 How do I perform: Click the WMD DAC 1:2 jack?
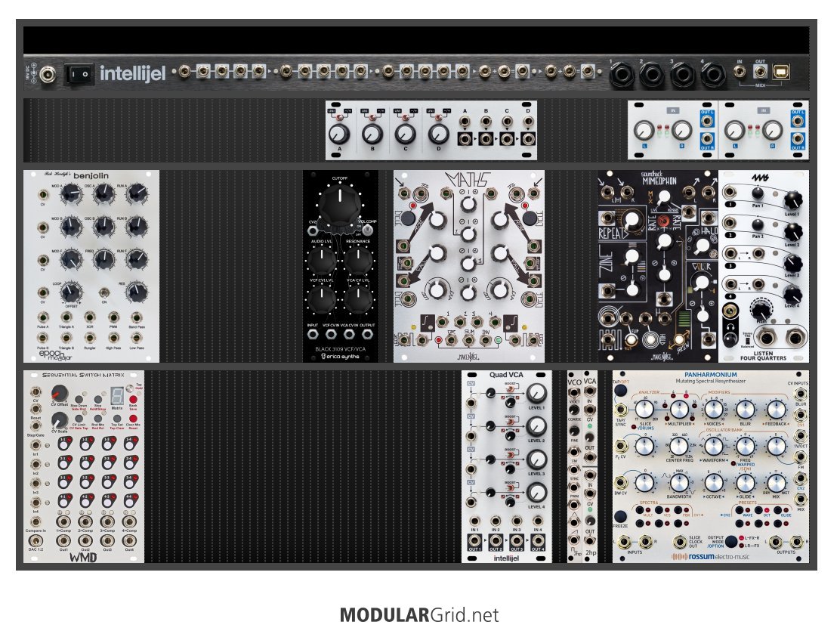pyautogui.click(x=36, y=540)
